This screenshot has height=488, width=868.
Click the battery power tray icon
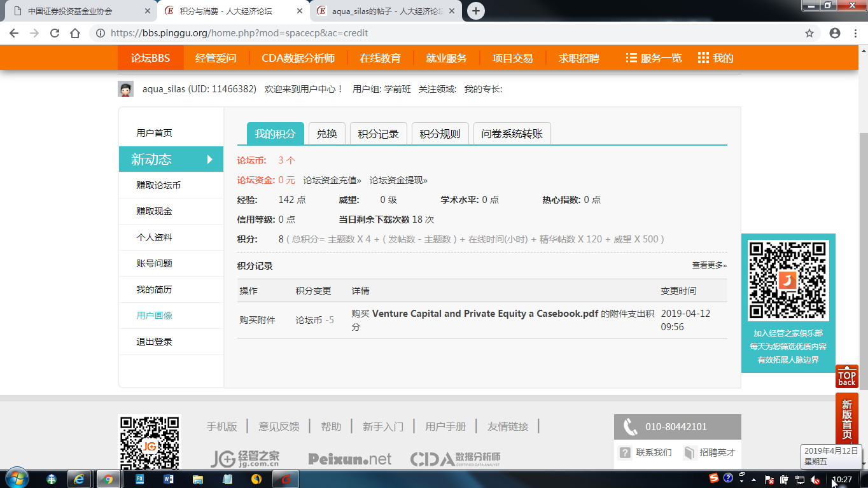pyautogui.click(x=784, y=479)
